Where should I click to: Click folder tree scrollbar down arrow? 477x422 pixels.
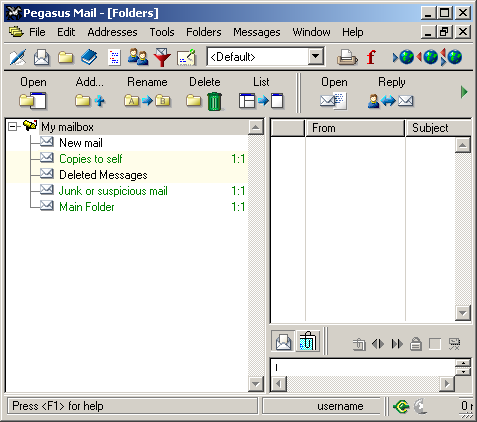click(x=256, y=384)
